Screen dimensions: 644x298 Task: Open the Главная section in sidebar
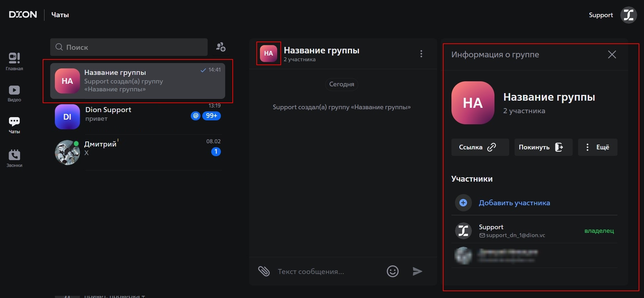pyautogui.click(x=14, y=61)
